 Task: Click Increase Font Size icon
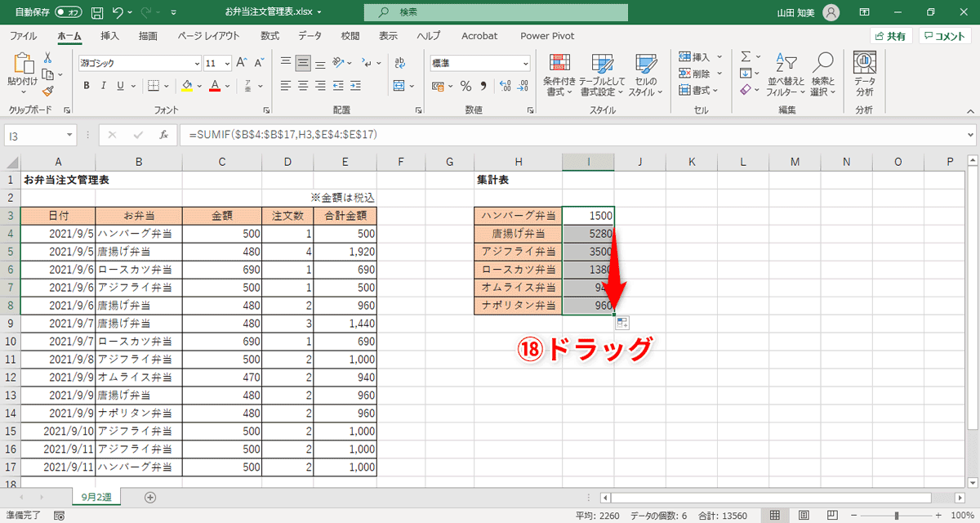coord(241,63)
